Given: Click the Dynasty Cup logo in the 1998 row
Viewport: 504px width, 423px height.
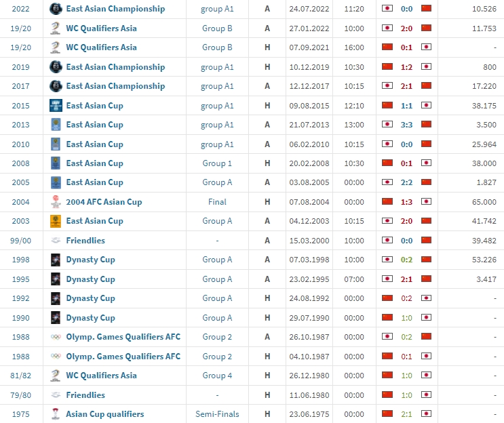Looking at the screenshot, I should (x=56, y=260).
